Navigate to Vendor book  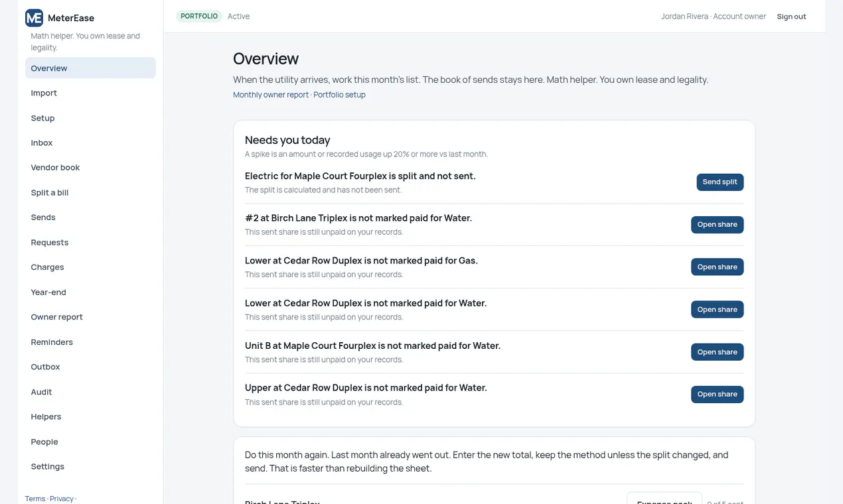pos(90,168)
